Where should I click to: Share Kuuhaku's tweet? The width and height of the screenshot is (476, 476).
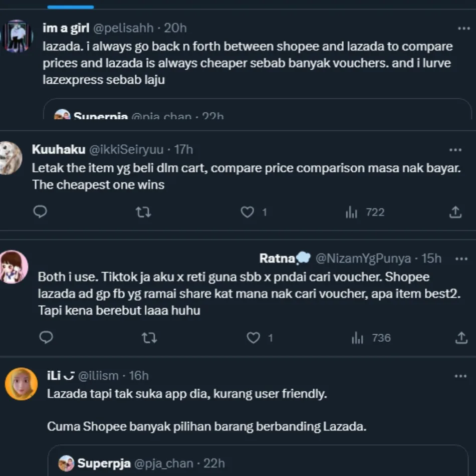(455, 212)
